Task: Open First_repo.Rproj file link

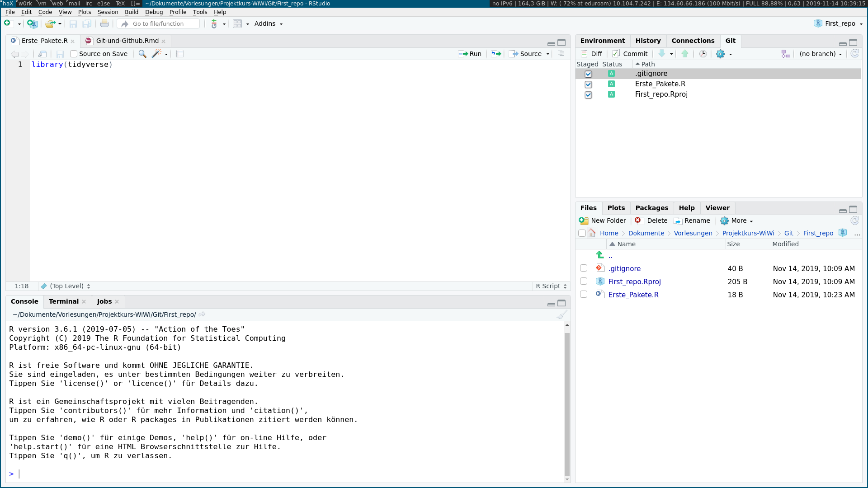Action: [x=634, y=282]
